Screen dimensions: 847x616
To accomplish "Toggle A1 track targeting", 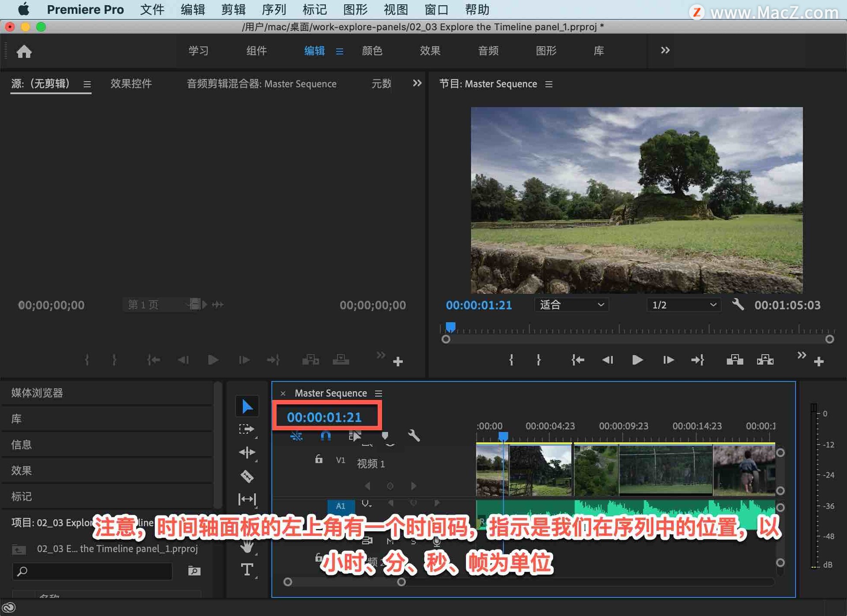I will point(341,506).
